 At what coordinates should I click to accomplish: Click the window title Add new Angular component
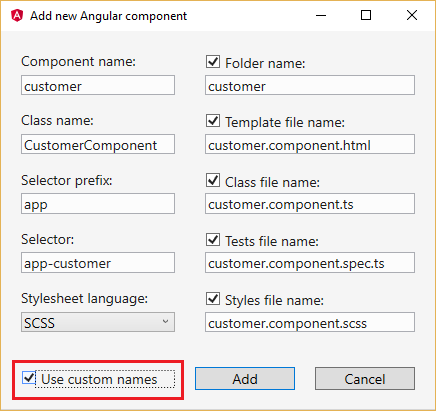[109, 16]
